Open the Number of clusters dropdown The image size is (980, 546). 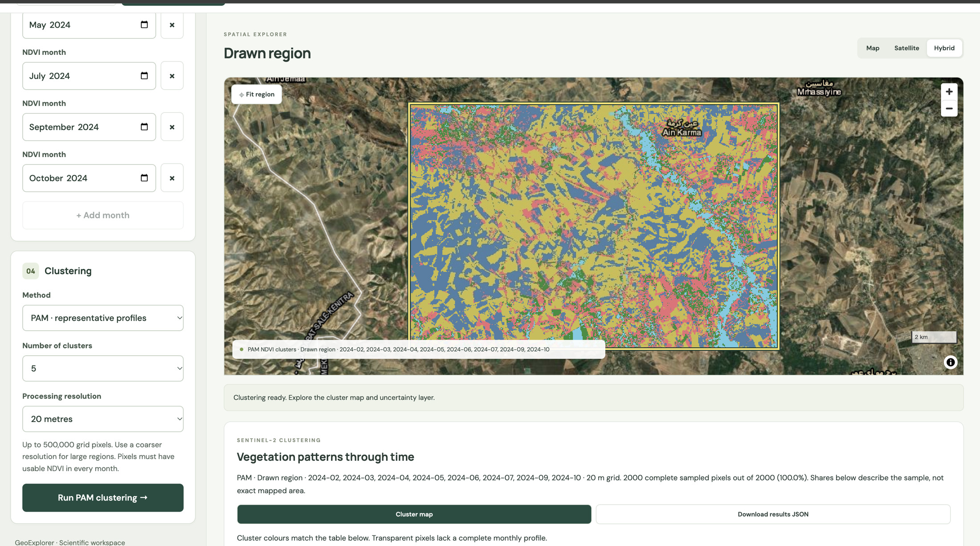pyautogui.click(x=103, y=368)
